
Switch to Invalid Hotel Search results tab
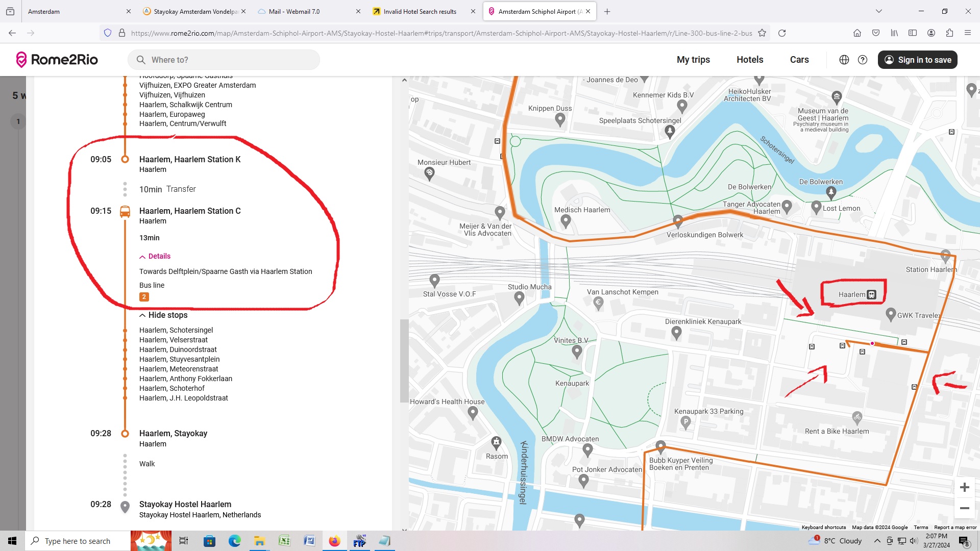coord(424,11)
